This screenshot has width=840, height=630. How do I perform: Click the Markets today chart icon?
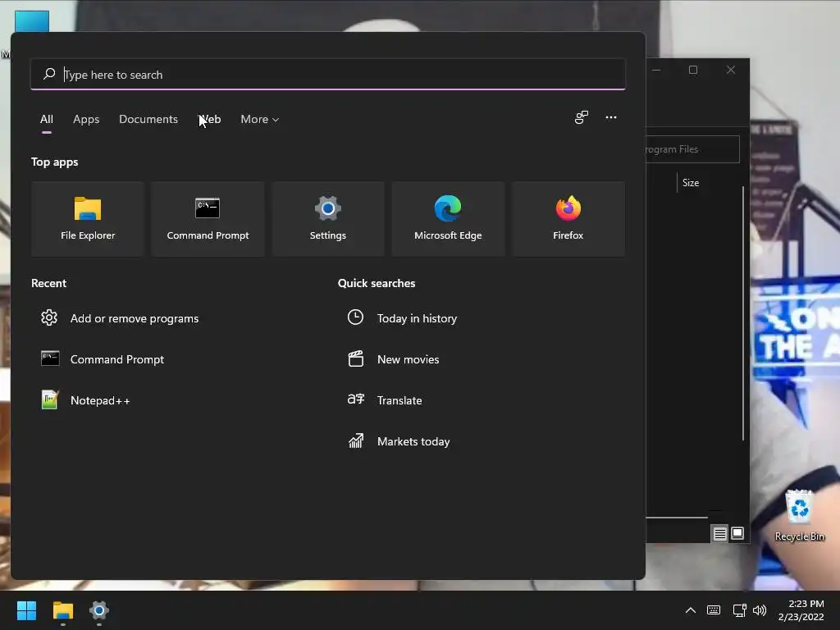click(356, 441)
